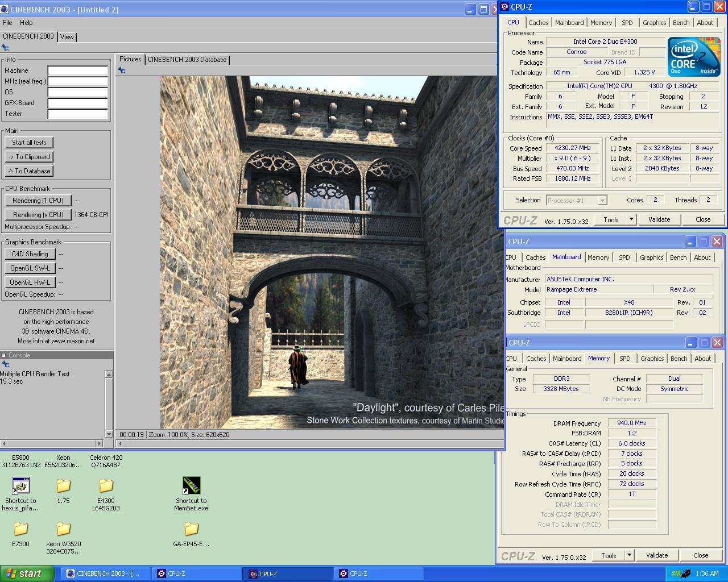Click the Rampage Extreme model text
The width and height of the screenshot is (728, 582).
coord(572,289)
